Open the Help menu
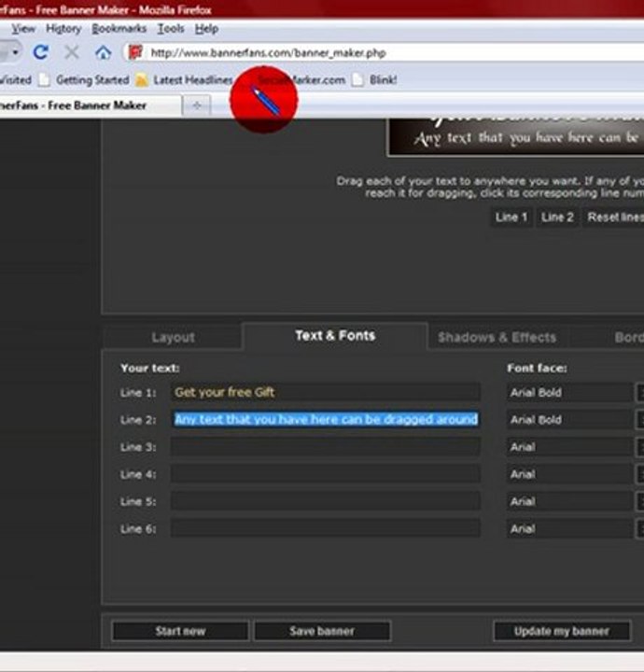644x672 pixels. (206, 29)
